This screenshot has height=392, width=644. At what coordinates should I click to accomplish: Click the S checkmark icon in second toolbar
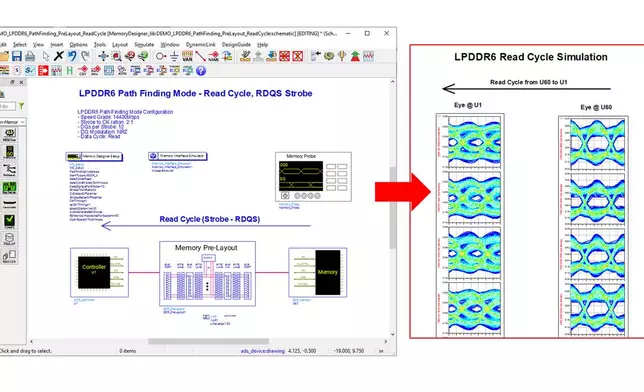(30, 71)
